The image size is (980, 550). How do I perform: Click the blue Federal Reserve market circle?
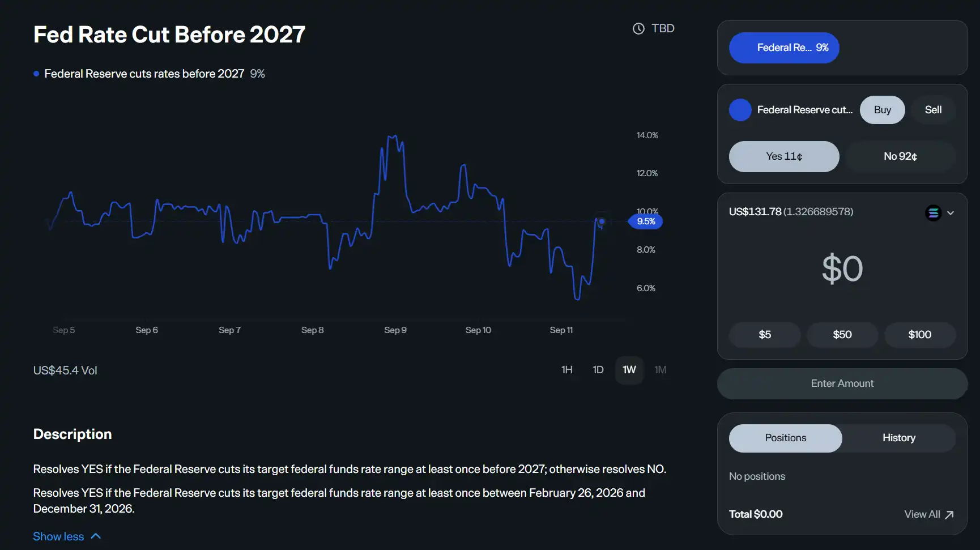(x=740, y=110)
